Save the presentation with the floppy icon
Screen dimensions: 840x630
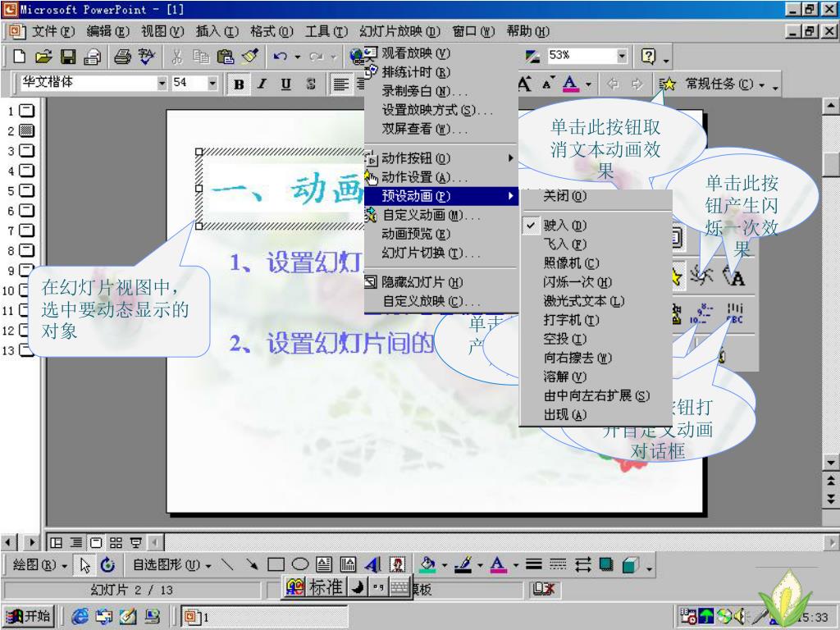coord(68,57)
